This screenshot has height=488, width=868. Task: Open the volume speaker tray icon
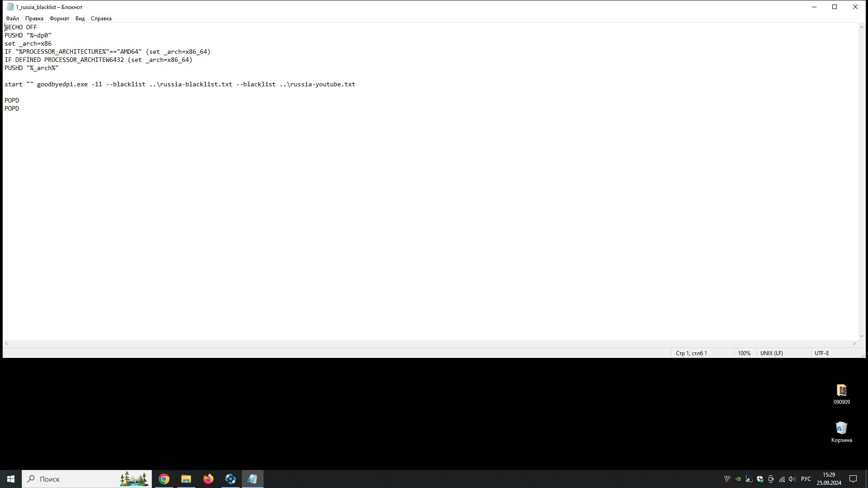coord(792,479)
